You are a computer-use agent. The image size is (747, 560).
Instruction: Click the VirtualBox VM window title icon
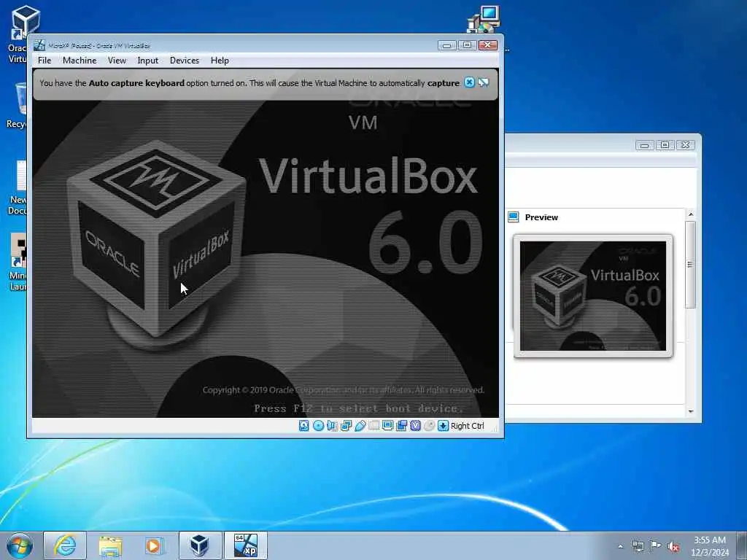[x=39, y=45]
